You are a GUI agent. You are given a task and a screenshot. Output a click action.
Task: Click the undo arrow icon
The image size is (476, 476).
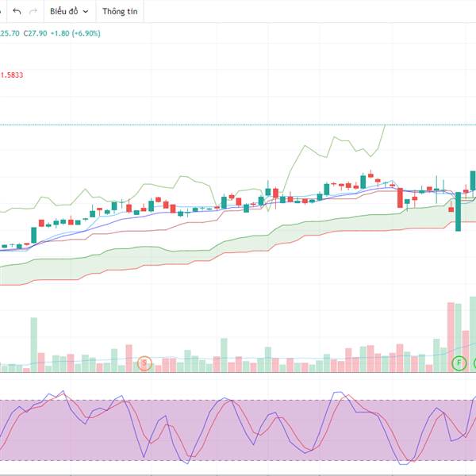(17, 12)
